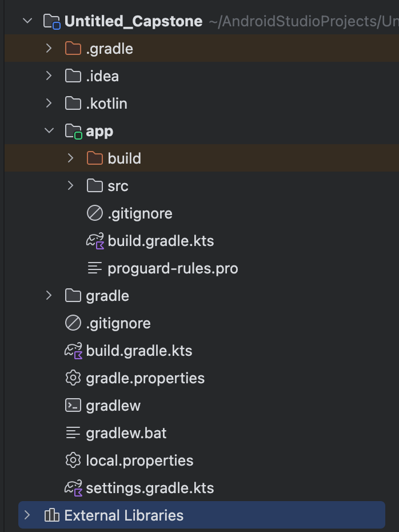The height and width of the screenshot is (532, 399).
Task: Collapse the app module
Action: click(49, 130)
